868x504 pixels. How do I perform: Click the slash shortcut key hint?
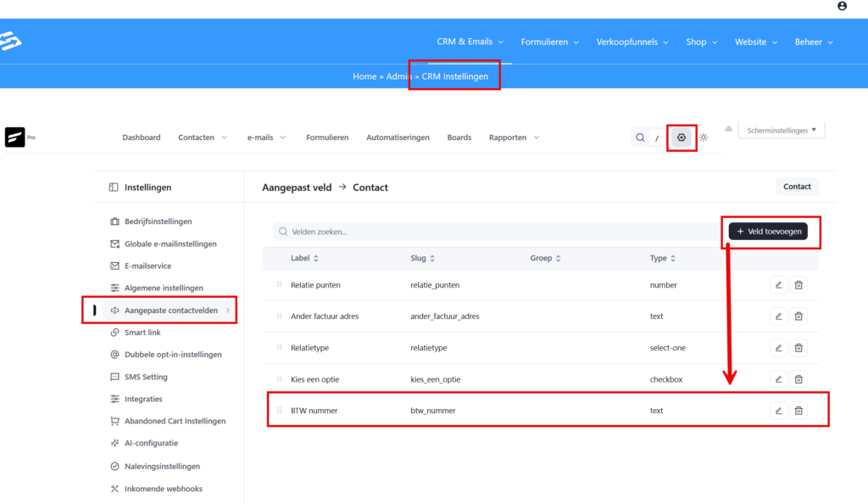point(657,138)
